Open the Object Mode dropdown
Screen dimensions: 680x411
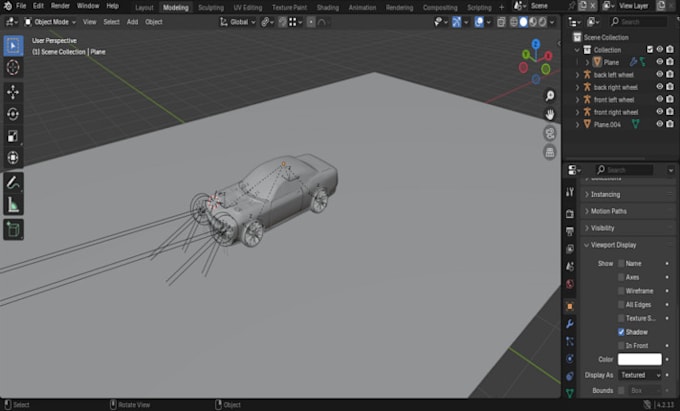pos(50,22)
